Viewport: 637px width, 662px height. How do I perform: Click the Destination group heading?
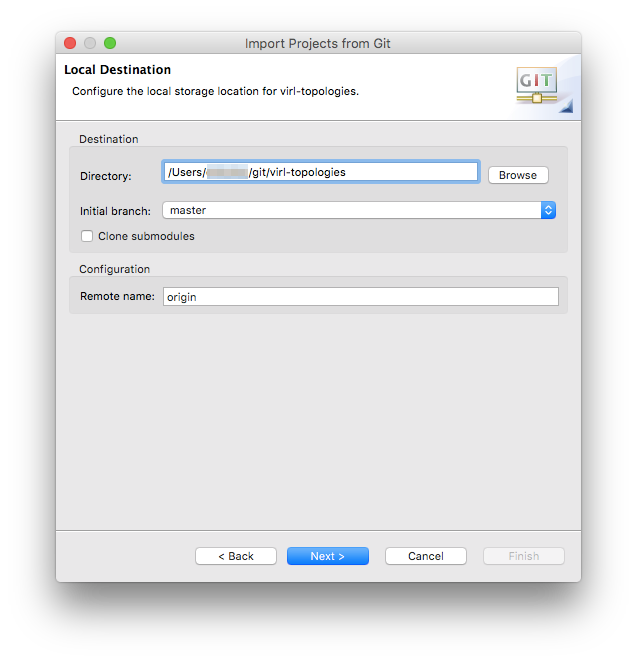pyautogui.click(x=109, y=139)
